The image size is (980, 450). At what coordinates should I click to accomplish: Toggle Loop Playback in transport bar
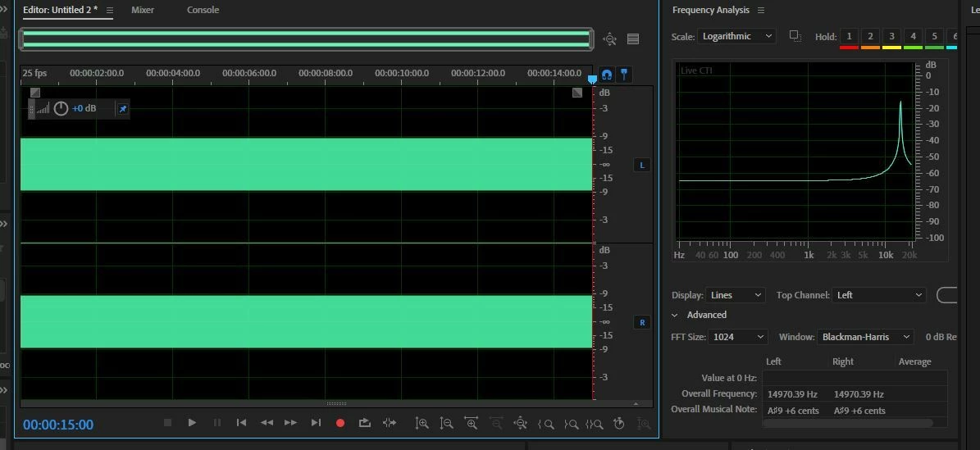(x=365, y=423)
